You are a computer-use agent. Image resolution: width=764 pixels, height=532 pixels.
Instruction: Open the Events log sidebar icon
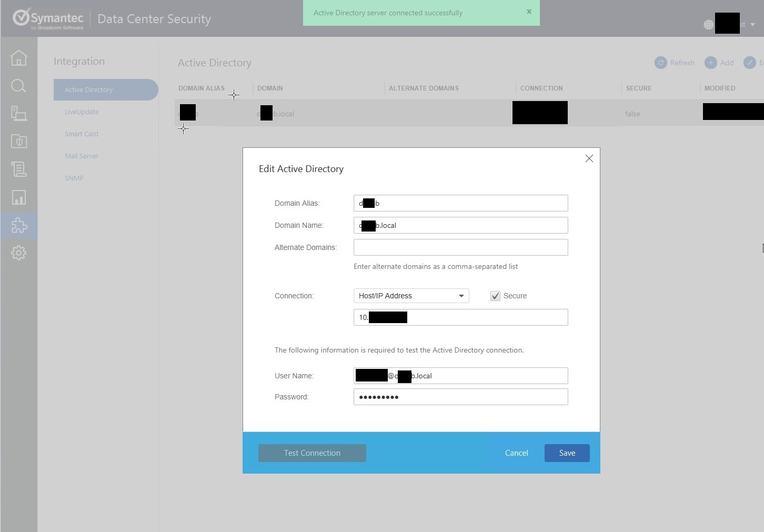tap(19, 169)
